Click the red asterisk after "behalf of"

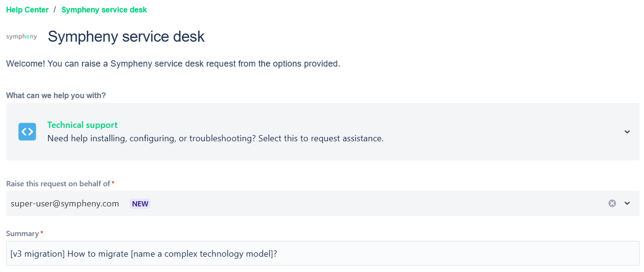pyautogui.click(x=113, y=183)
